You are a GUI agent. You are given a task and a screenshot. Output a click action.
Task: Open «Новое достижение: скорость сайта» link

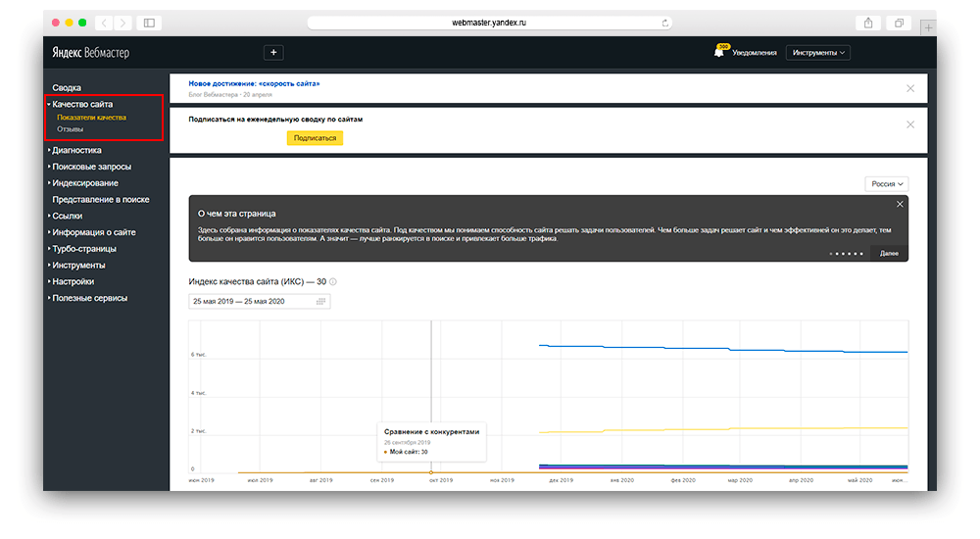pos(254,83)
